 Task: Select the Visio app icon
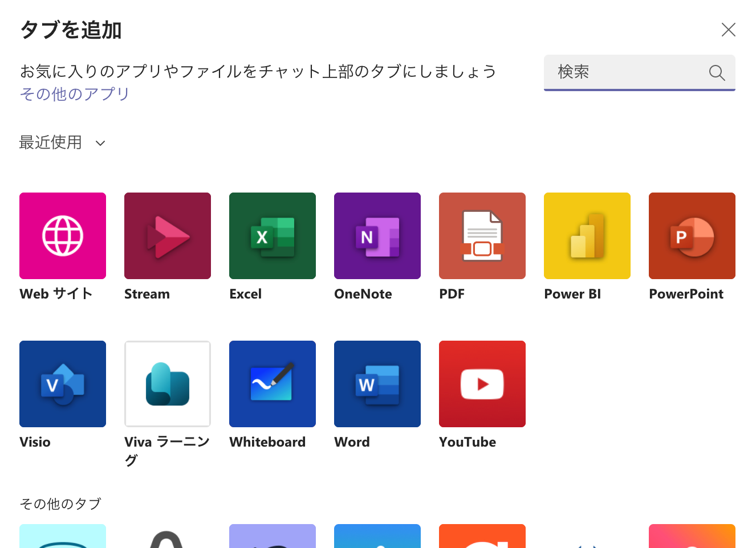click(x=63, y=384)
